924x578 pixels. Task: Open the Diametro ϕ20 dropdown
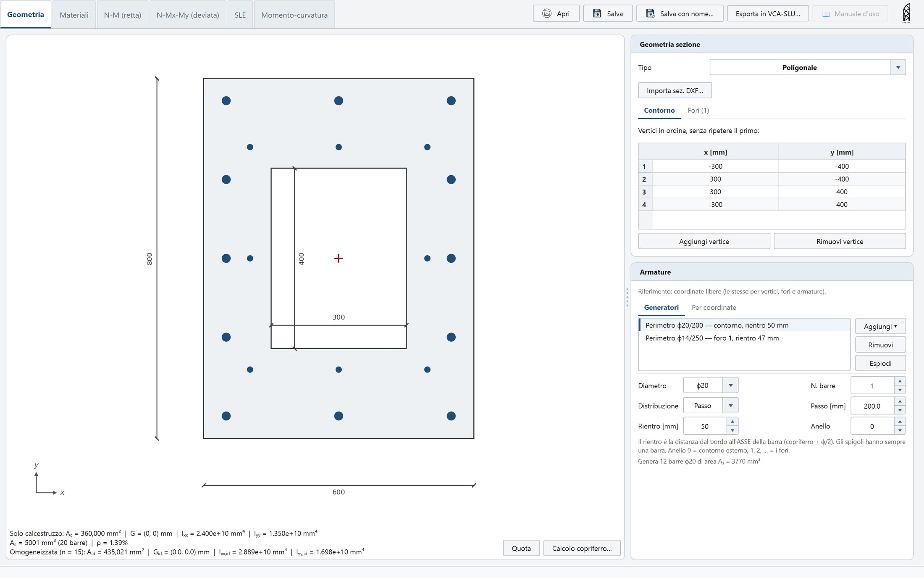(730, 385)
